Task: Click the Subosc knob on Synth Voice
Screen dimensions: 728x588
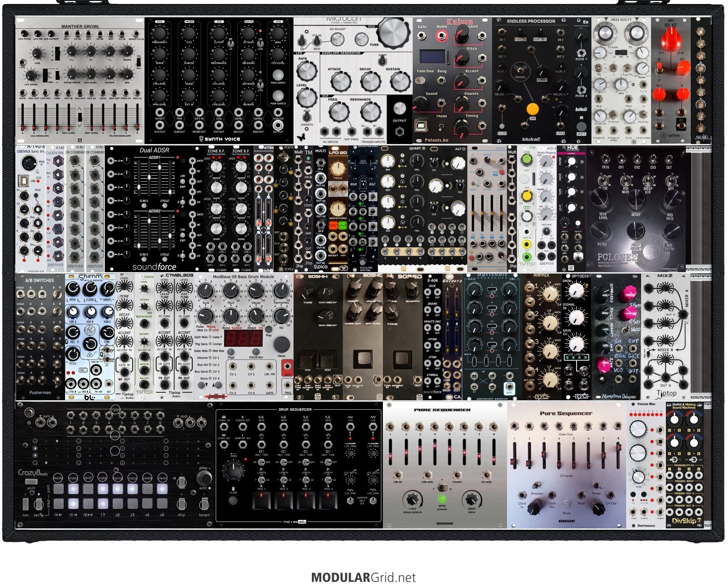Action: click(x=189, y=54)
